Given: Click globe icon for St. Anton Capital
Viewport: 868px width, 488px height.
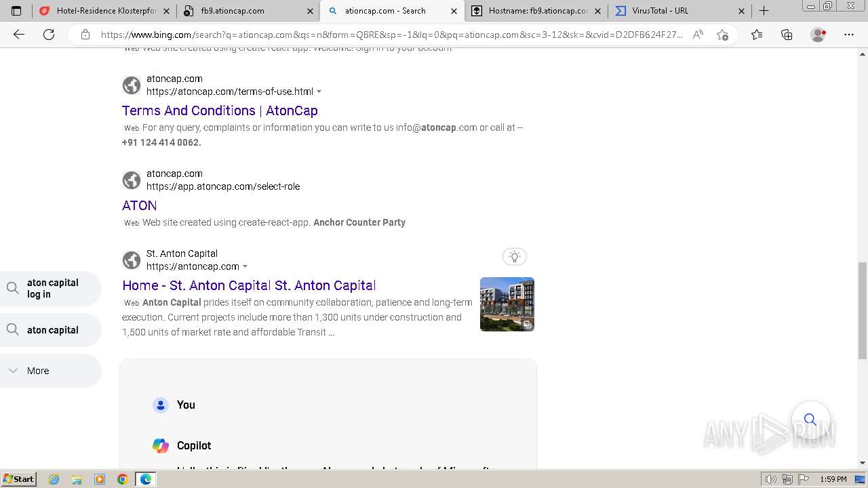Looking at the screenshot, I should [132, 260].
